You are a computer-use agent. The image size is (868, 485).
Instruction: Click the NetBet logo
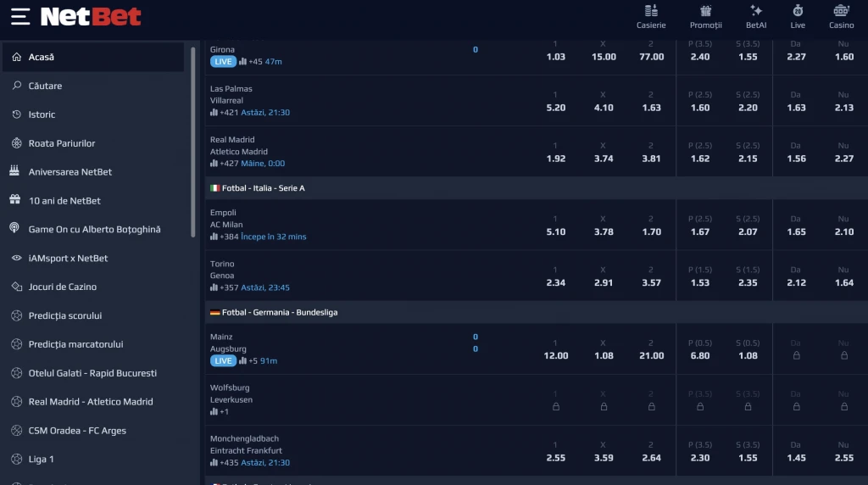[91, 16]
